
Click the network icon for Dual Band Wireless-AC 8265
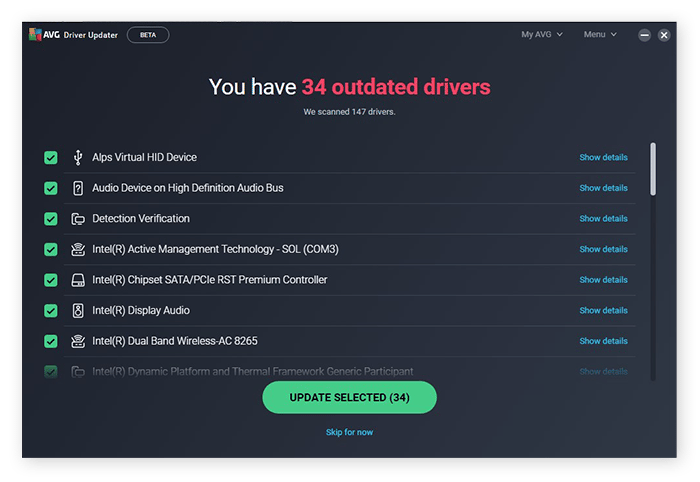click(78, 341)
